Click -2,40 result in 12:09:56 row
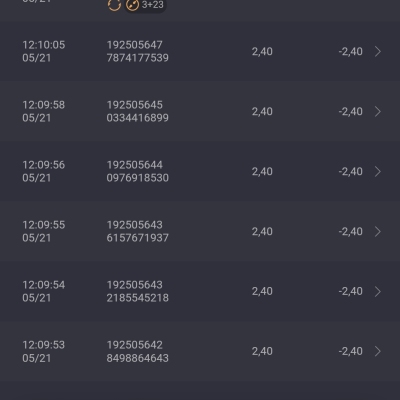 351,171
